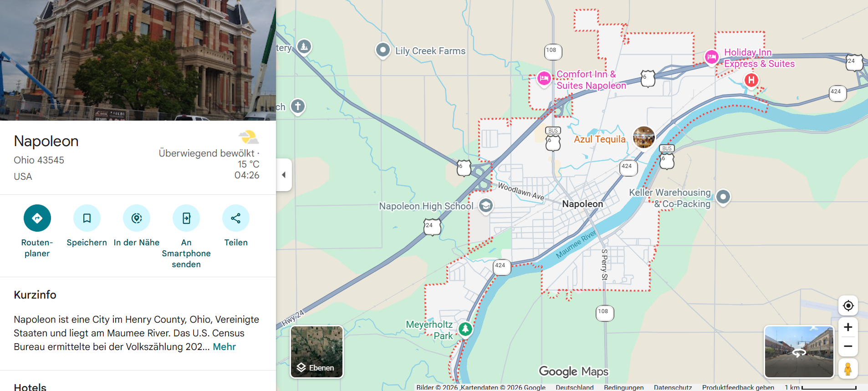This screenshot has width=868, height=391.
Task: Select the cemetery marker near top left
Action: (304, 46)
